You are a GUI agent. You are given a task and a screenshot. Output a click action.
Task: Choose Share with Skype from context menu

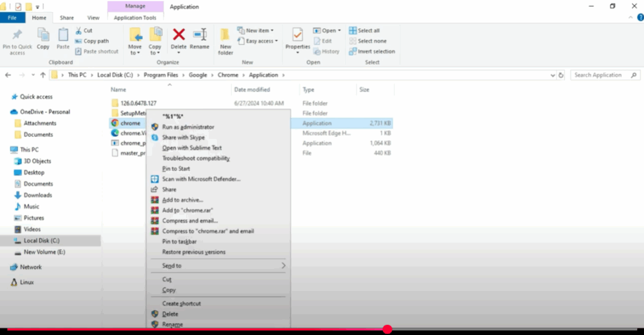pyautogui.click(x=218, y=138)
